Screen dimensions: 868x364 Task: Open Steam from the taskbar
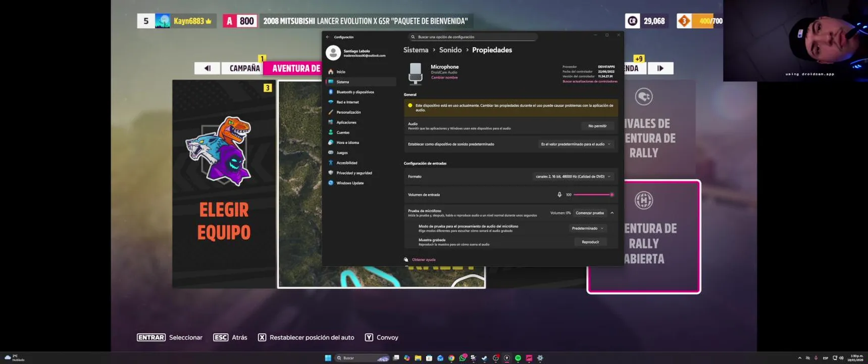(x=484, y=358)
